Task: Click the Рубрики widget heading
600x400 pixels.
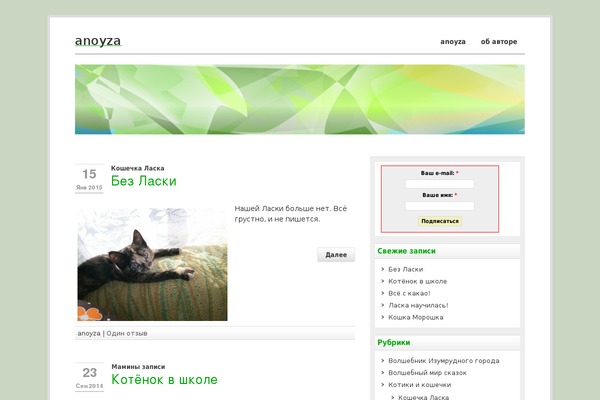Action: (x=393, y=343)
